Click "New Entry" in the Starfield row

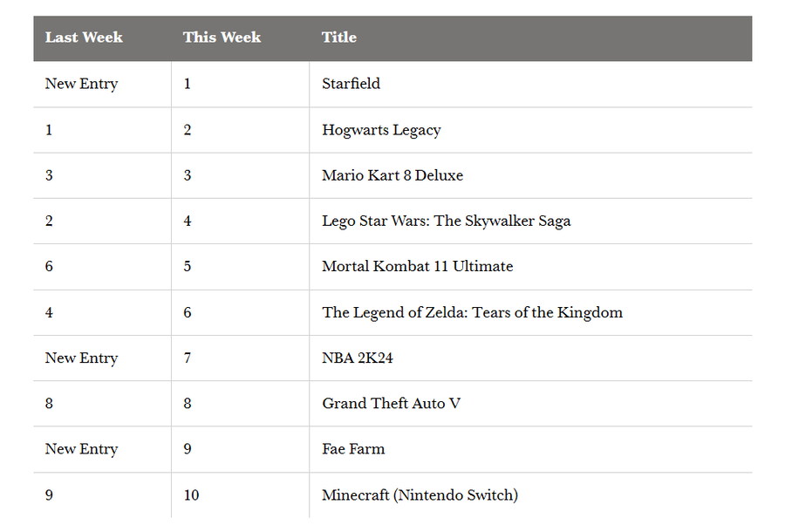click(81, 84)
